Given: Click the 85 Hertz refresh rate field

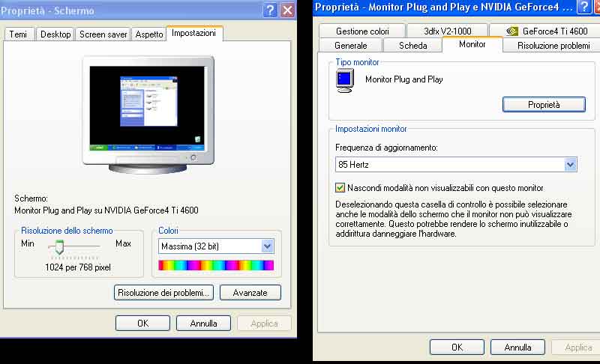Looking at the screenshot, I should click(456, 165).
